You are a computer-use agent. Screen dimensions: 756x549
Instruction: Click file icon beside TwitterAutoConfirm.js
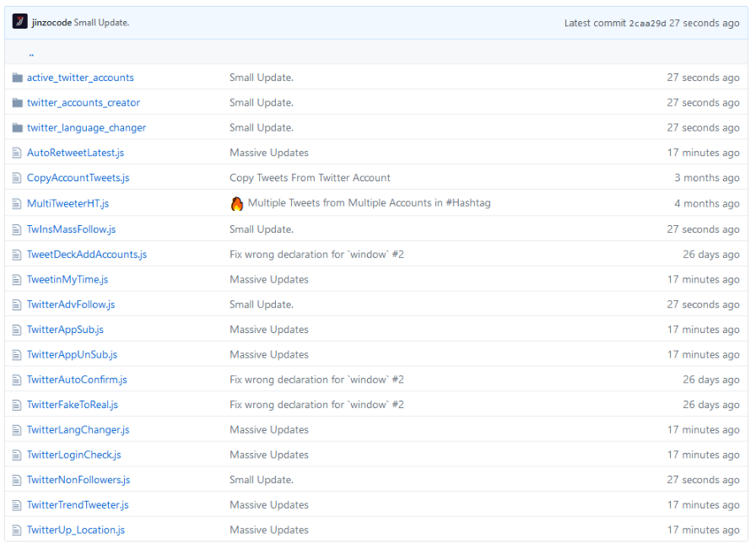click(17, 379)
